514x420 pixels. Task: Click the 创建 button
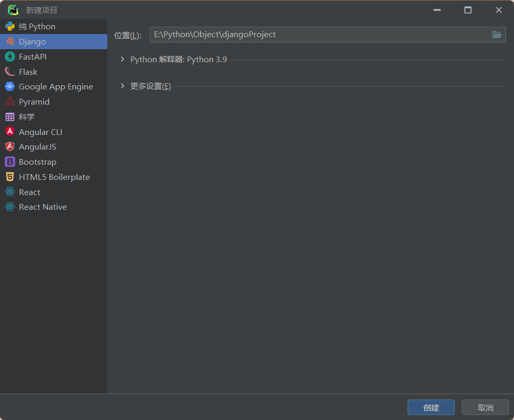click(x=431, y=407)
